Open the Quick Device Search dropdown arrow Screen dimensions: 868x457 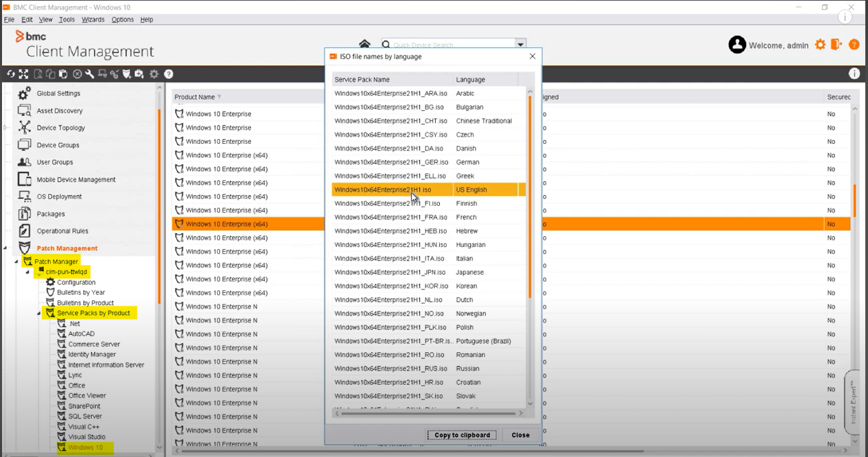(x=521, y=45)
